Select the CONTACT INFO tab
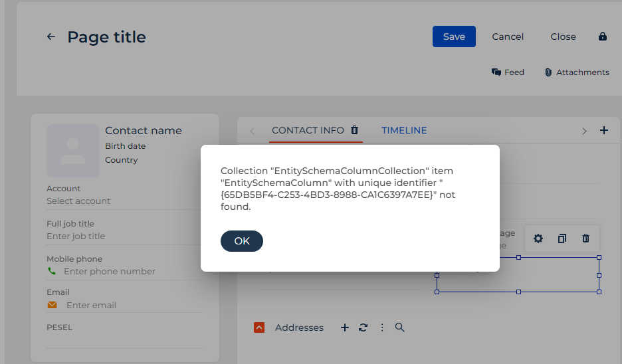This screenshot has width=622, height=364. click(308, 130)
